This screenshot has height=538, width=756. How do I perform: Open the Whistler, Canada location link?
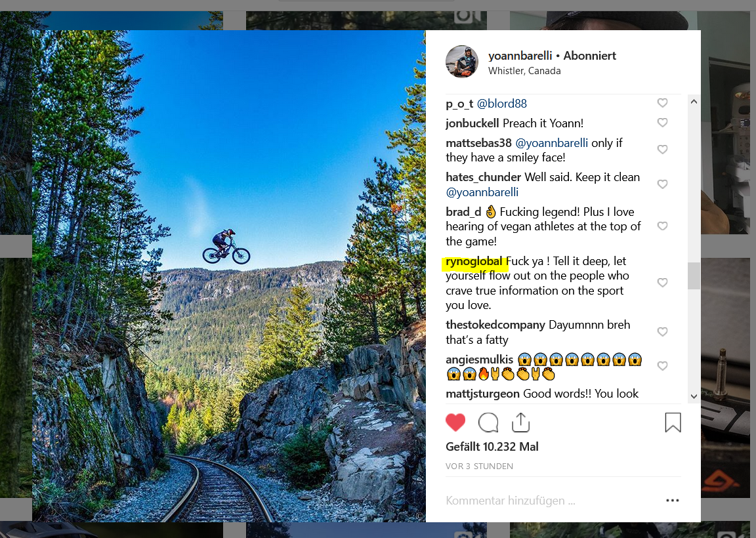pyautogui.click(x=524, y=71)
